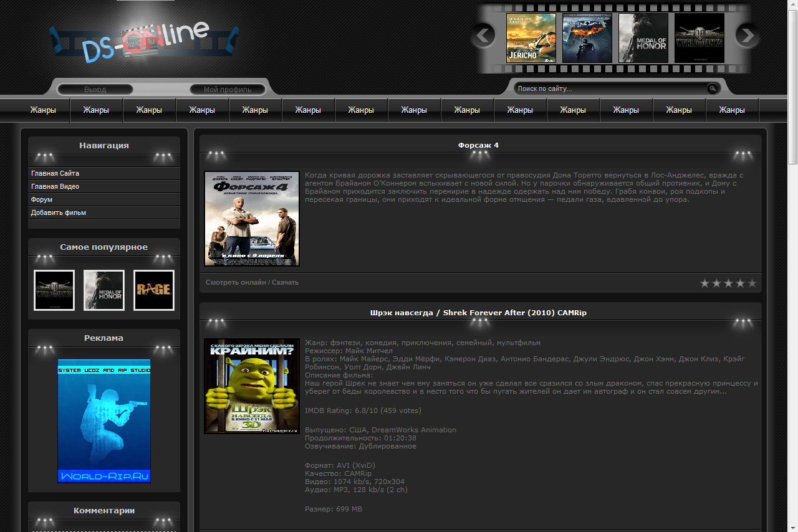Click the Реклама block heading
Image resolution: width=798 pixels, height=532 pixels.
tap(104, 338)
